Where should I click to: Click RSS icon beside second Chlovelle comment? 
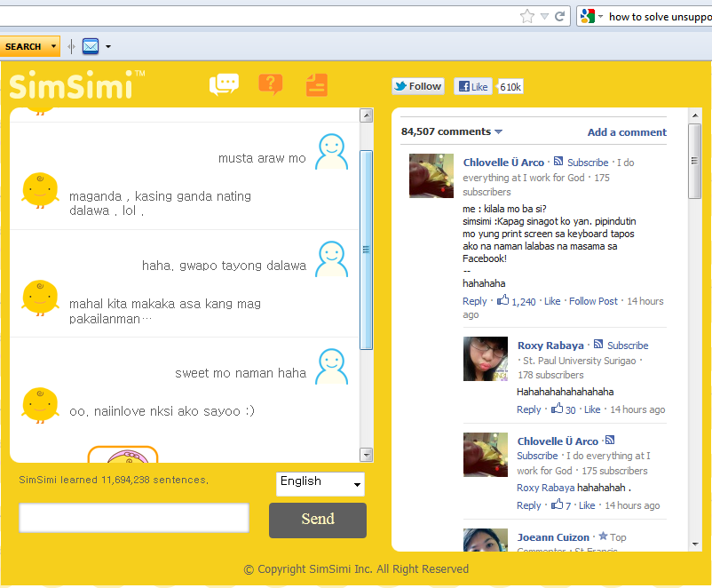(x=610, y=440)
